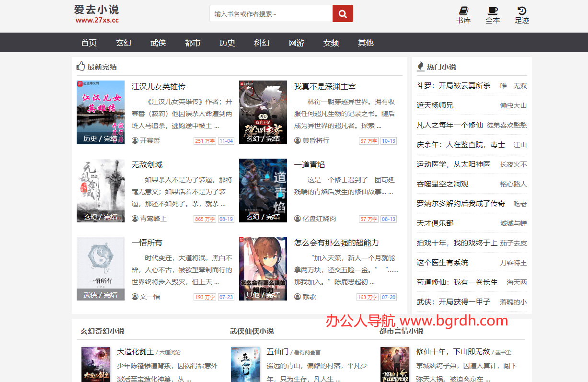The image size is (588, 382).
Task: Click the 爱去小说 site logo
Action: tap(97, 14)
